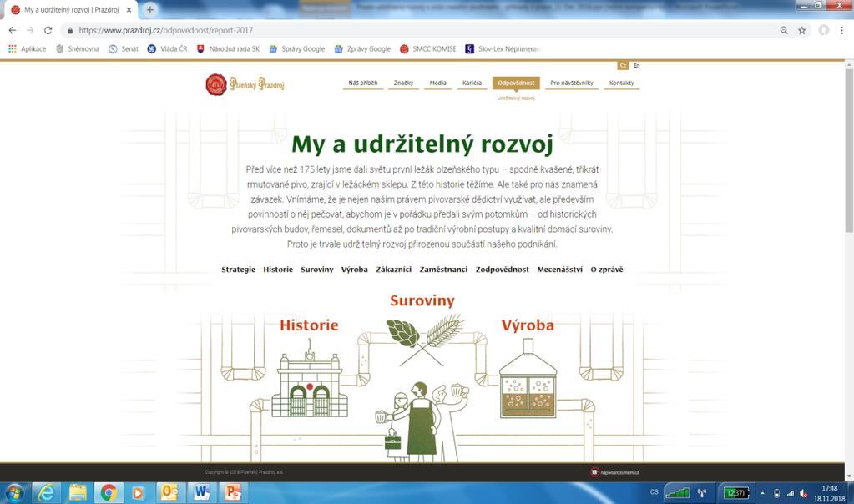Open the Windows Start button
The image size is (854, 504).
(x=14, y=493)
